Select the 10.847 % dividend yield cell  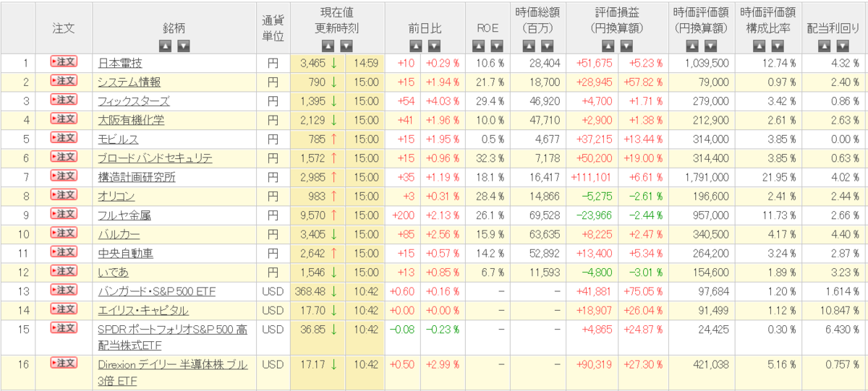tap(834, 310)
